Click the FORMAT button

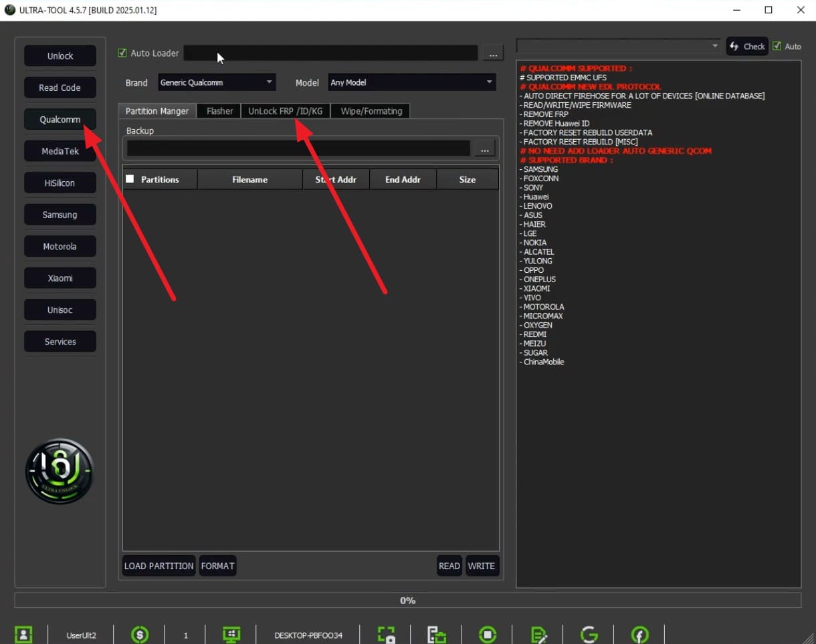(217, 566)
